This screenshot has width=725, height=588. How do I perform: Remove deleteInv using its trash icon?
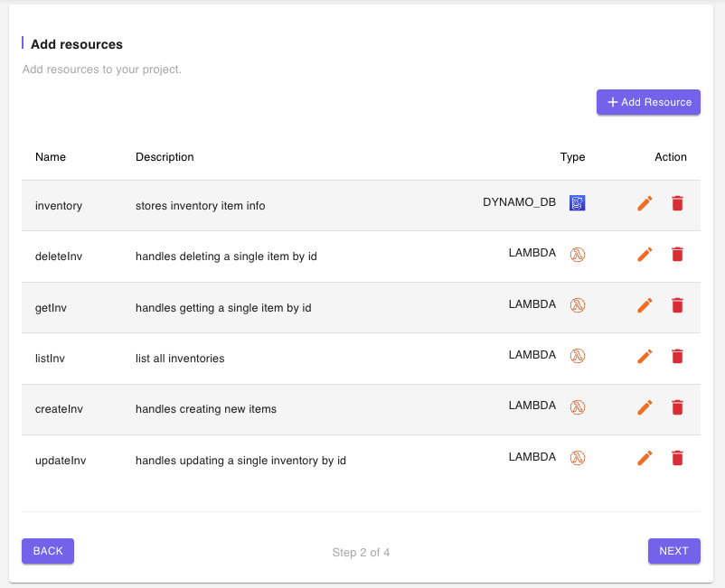pyautogui.click(x=677, y=254)
